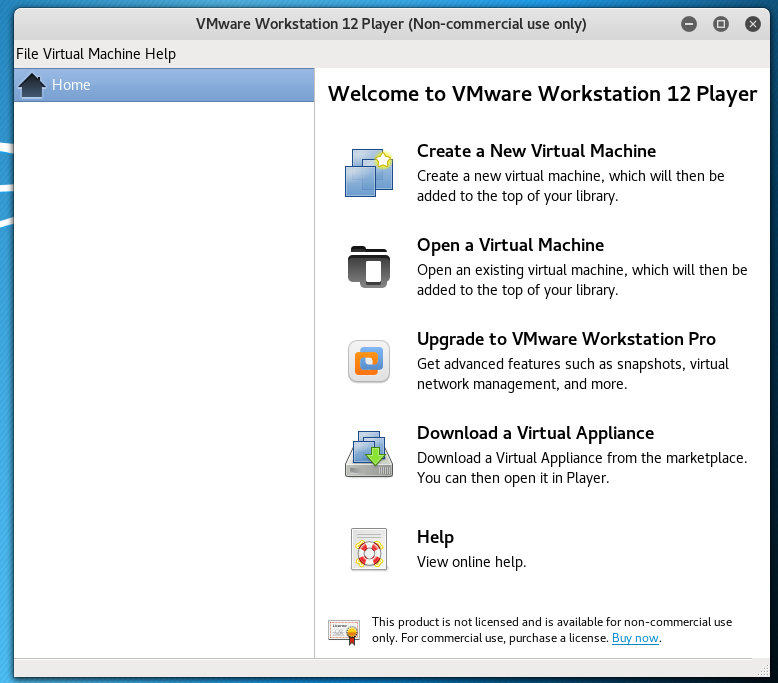Click the Upgrade to Workstation Pro icon
This screenshot has height=683, width=778.
pos(369,361)
